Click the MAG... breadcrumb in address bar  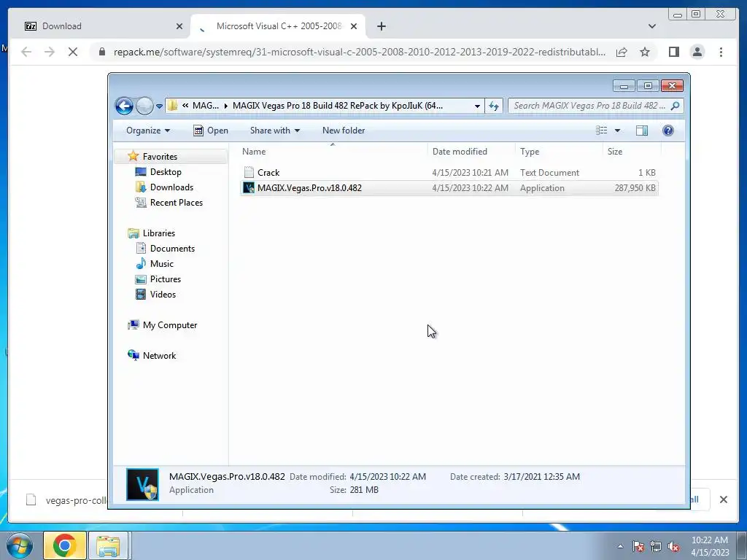tap(205, 106)
